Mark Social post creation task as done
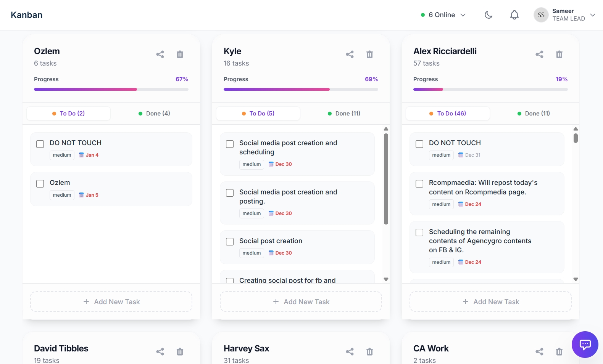Viewport: 603px width, 364px height. point(230,242)
